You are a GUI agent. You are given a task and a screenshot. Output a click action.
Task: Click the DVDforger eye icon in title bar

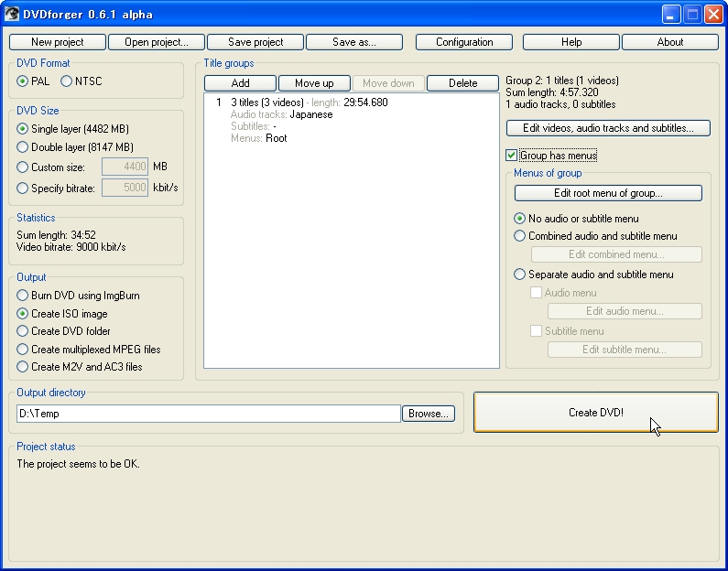tap(12, 14)
